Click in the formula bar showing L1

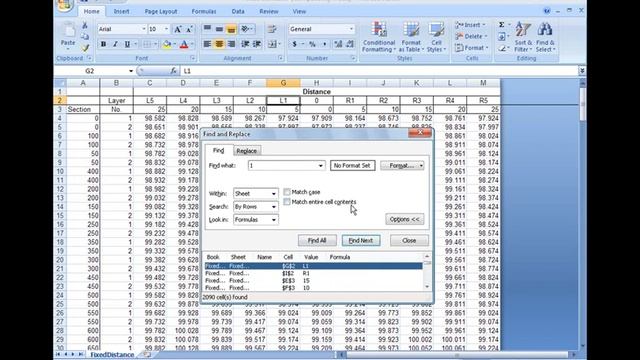[380, 71]
